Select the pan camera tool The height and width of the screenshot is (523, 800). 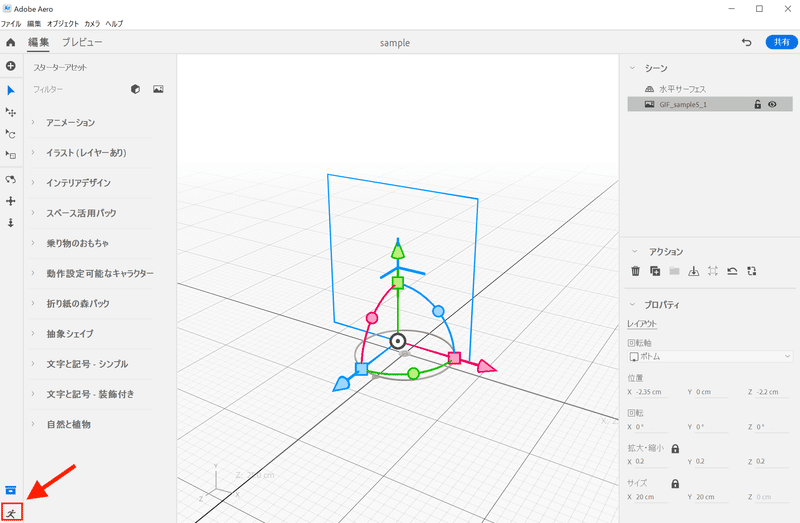[11, 201]
